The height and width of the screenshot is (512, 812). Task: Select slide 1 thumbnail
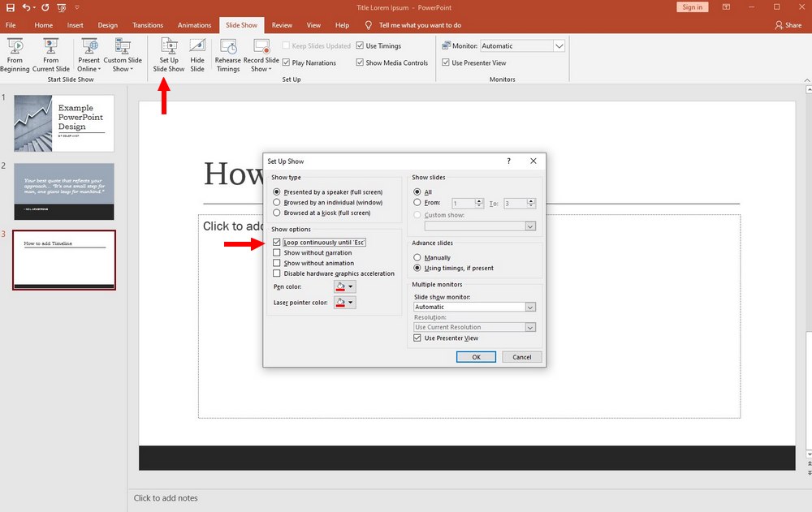point(63,123)
